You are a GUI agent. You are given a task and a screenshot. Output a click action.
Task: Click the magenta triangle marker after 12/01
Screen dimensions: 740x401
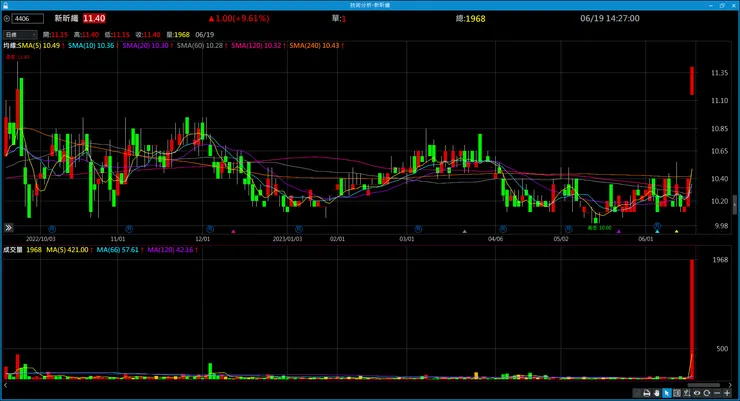tap(233, 231)
